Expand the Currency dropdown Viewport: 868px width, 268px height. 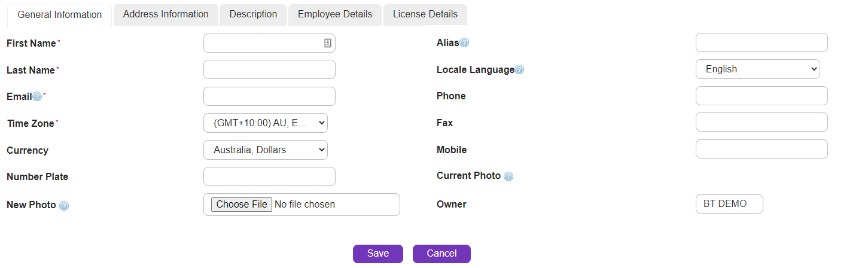click(x=266, y=150)
